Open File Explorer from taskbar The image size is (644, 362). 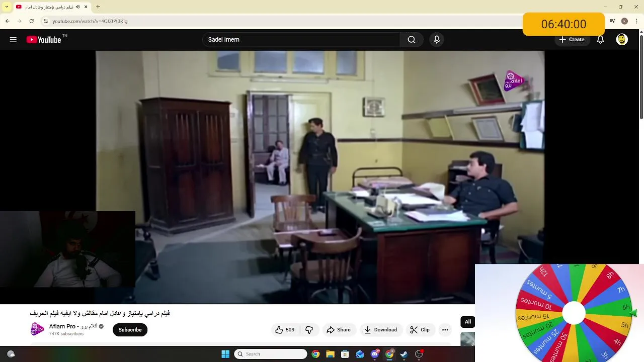(330, 354)
